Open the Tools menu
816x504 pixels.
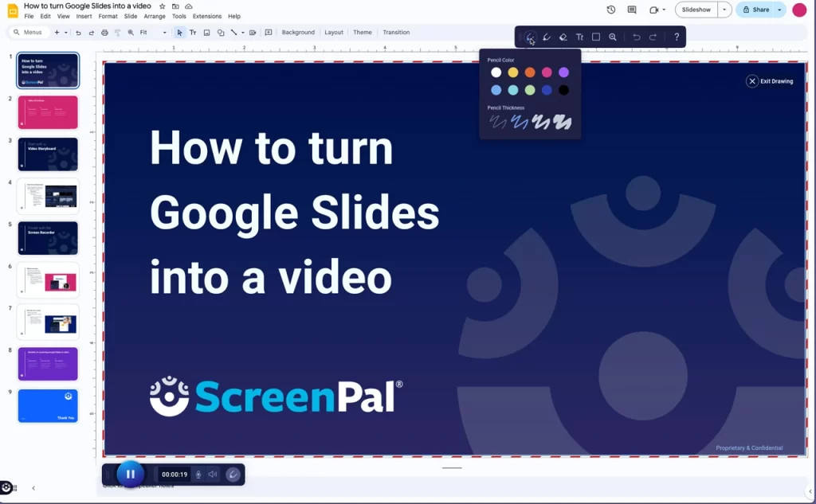pyautogui.click(x=179, y=16)
